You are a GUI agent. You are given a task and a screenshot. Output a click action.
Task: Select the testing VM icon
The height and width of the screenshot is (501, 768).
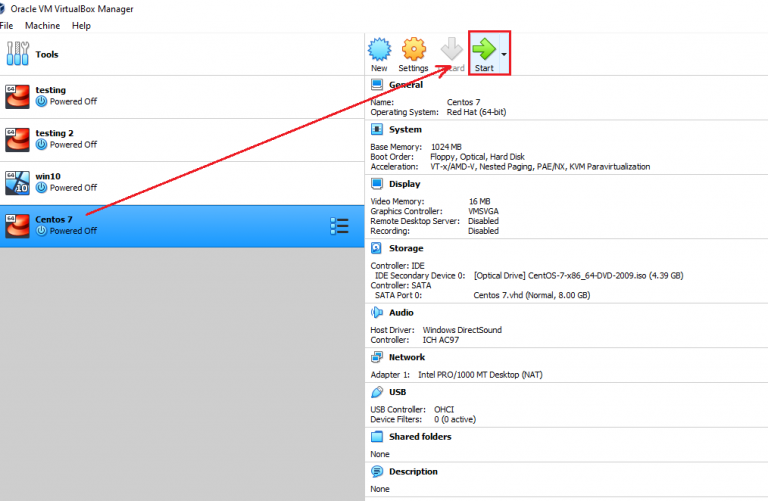pos(17,96)
